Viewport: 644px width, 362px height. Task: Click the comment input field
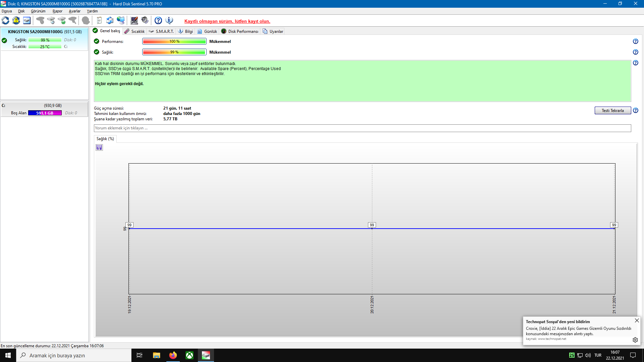pos(362,128)
